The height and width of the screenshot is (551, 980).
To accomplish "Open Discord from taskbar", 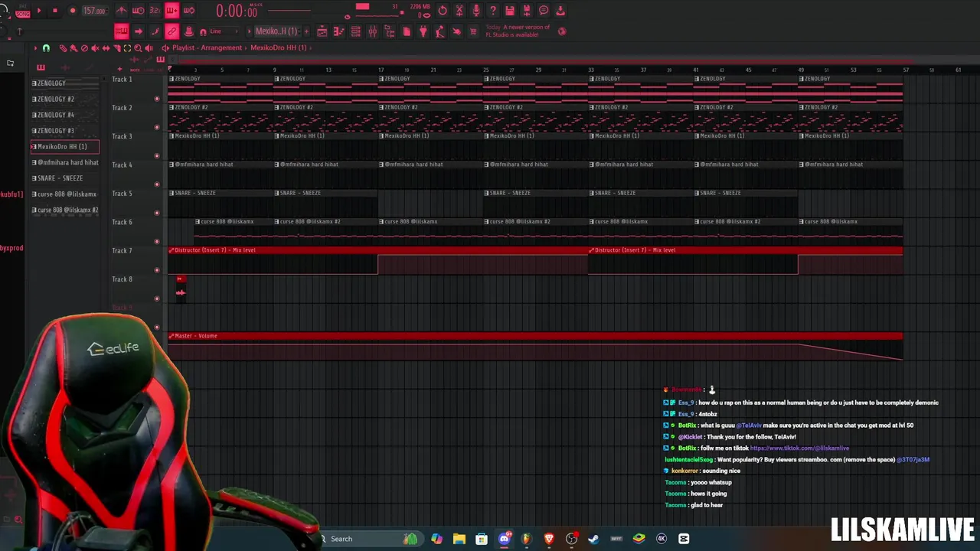I will pos(504,539).
